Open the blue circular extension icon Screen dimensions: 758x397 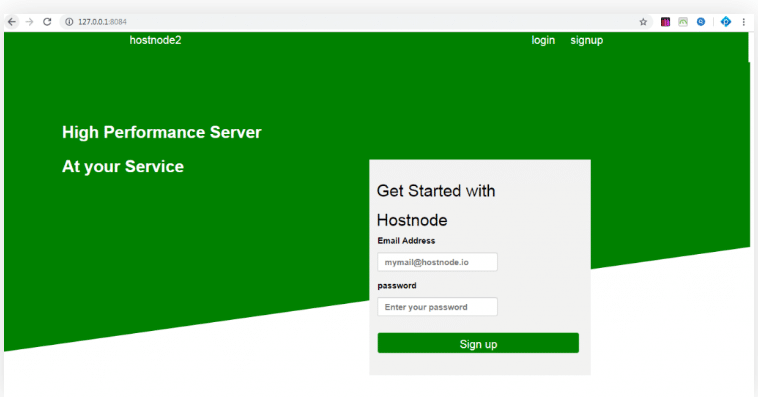click(x=701, y=22)
